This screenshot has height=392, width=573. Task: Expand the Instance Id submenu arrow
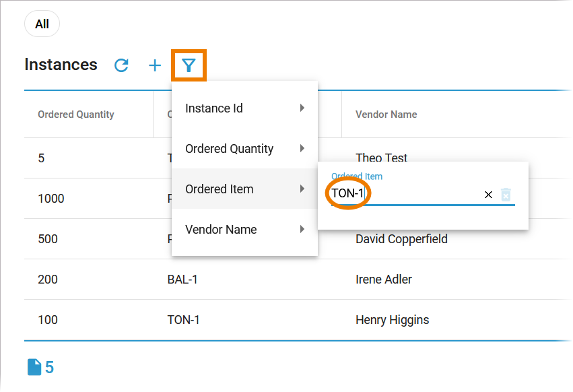302,108
